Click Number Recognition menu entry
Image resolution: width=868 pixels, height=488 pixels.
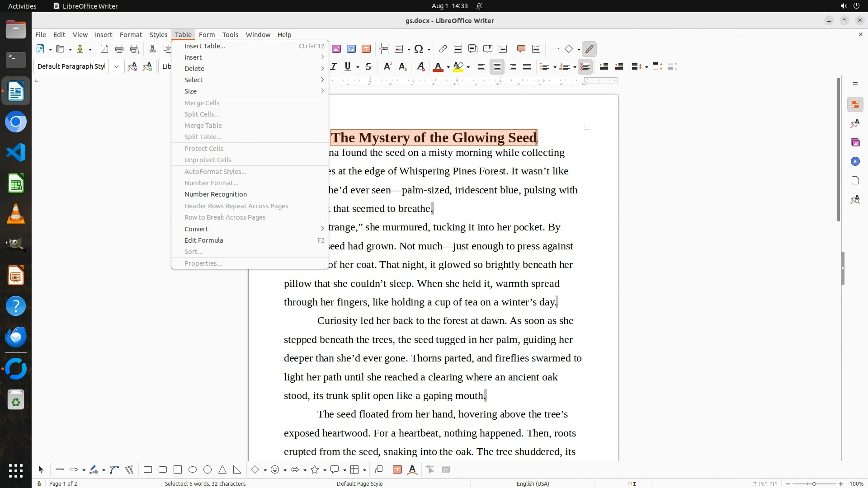pos(216,194)
